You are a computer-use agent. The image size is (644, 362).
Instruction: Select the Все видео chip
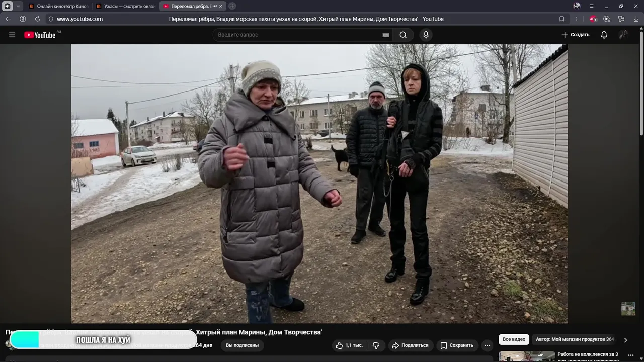point(514,339)
